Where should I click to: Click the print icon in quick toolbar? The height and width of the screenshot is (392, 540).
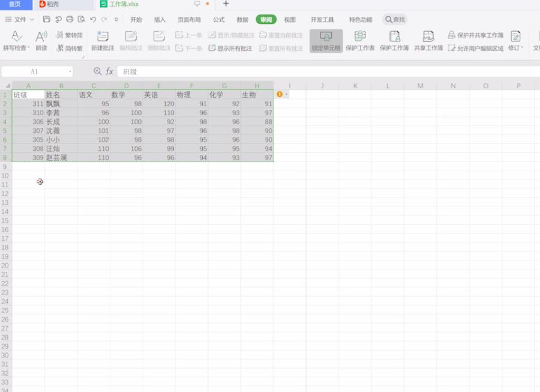70,19
